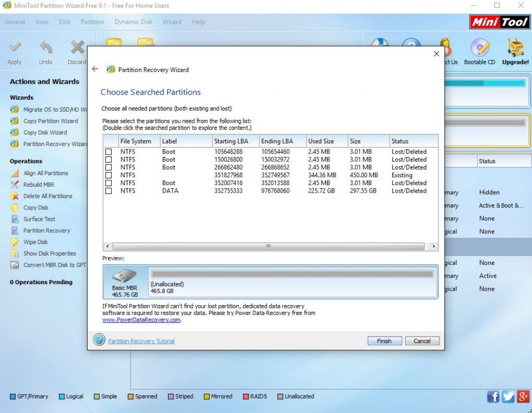Open the Partition Recovery Tutorial link
This screenshot has height=413, width=532.
click(x=141, y=341)
